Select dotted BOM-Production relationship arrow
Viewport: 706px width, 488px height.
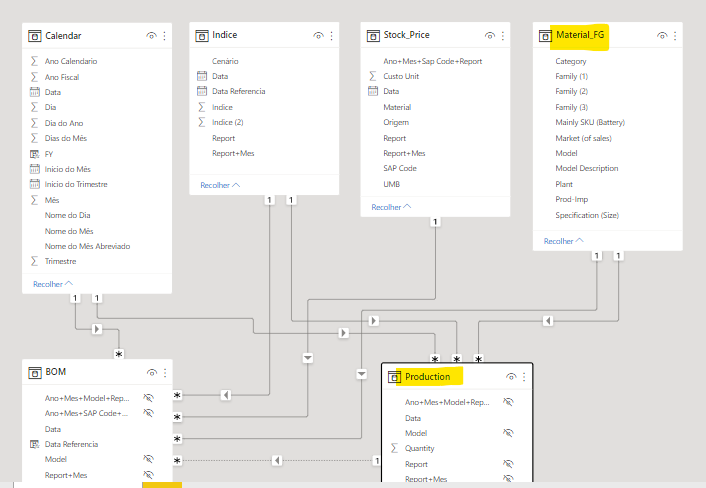(x=277, y=461)
